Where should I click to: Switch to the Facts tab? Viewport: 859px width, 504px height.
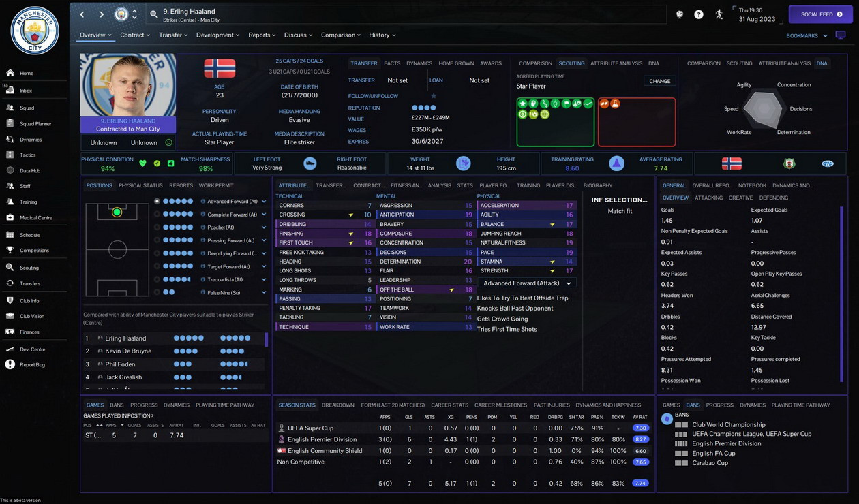click(392, 63)
